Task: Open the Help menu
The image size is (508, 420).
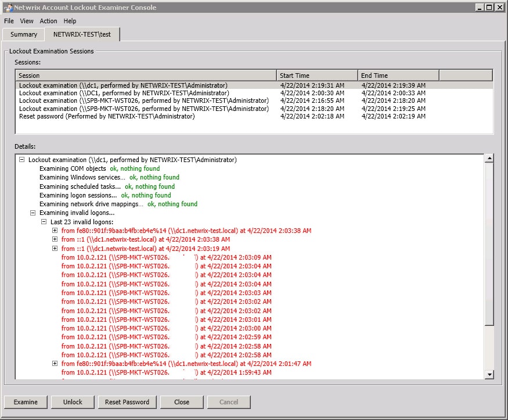Action: click(70, 21)
